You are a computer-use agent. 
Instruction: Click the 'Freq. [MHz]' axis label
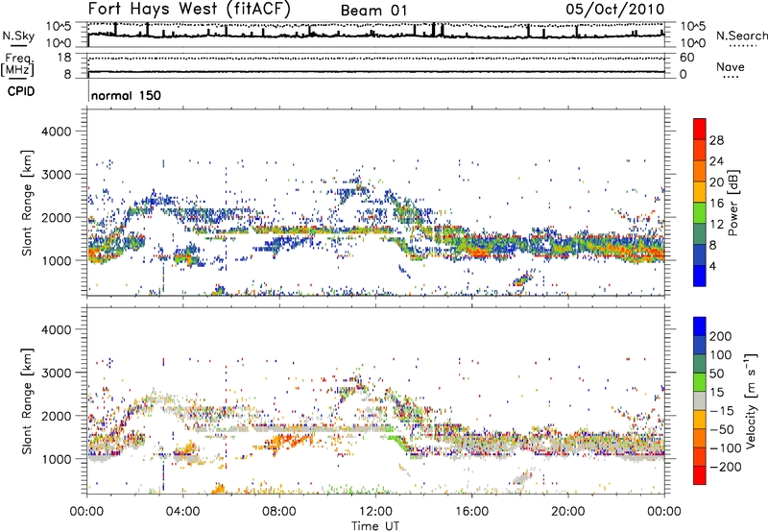tap(18, 64)
